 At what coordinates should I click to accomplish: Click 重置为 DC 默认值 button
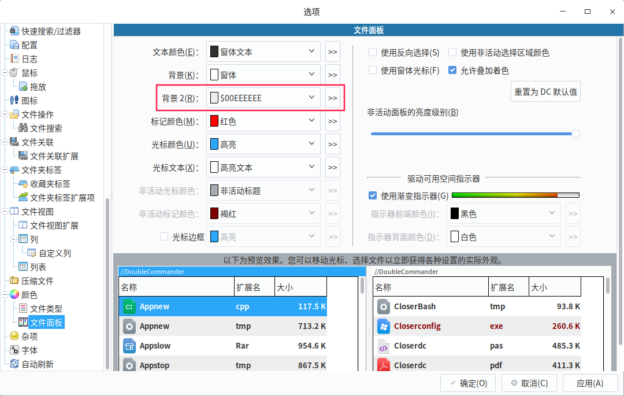[x=545, y=92]
